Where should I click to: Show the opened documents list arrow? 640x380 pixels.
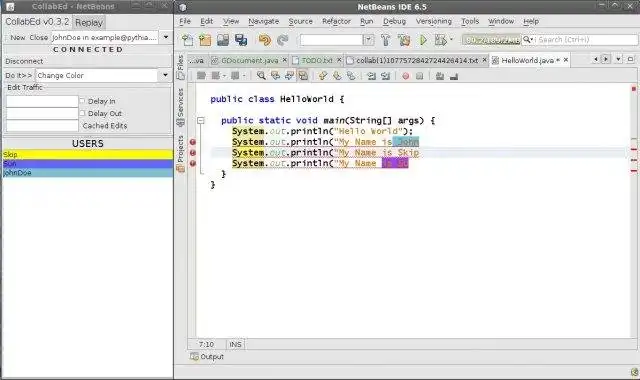click(619, 60)
